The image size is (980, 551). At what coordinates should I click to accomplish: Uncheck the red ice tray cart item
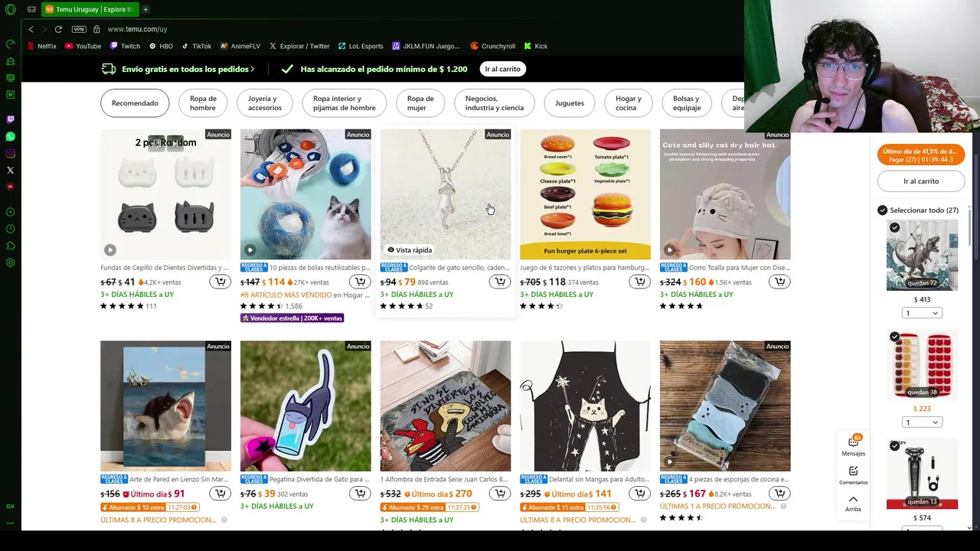tap(894, 337)
